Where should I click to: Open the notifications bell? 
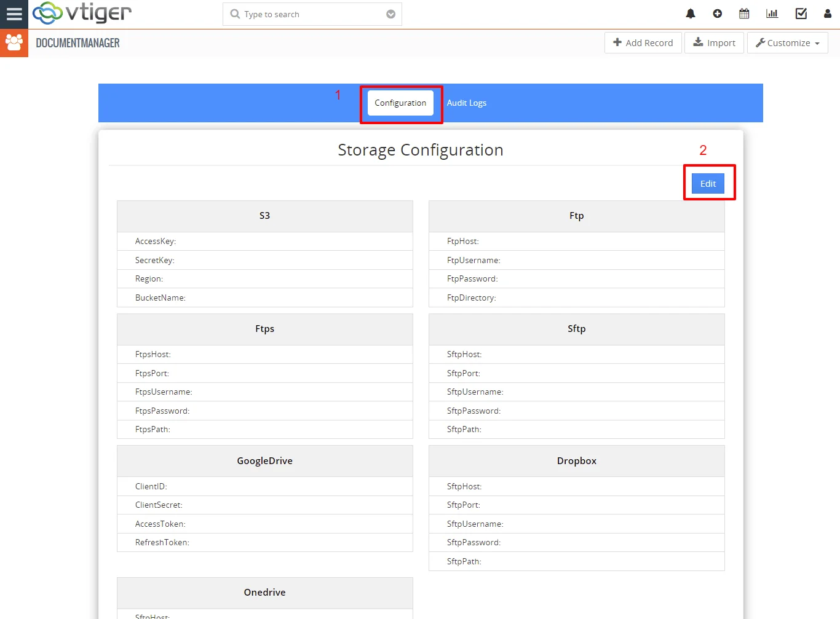pos(691,14)
